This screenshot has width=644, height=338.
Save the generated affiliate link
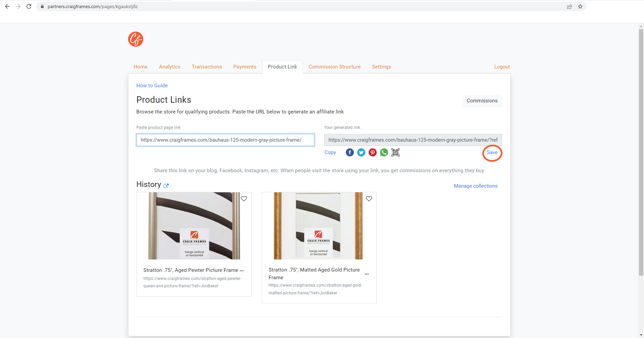coord(492,152)
